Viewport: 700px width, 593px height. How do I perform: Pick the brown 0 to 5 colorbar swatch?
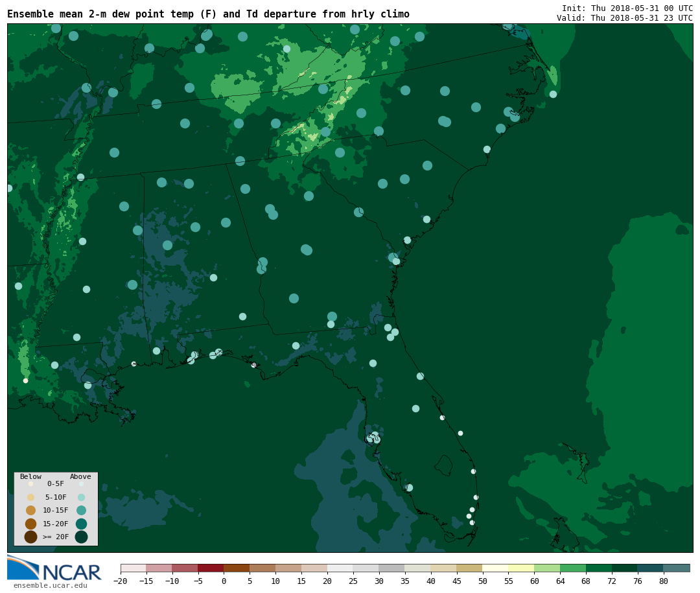click(237, 568)
